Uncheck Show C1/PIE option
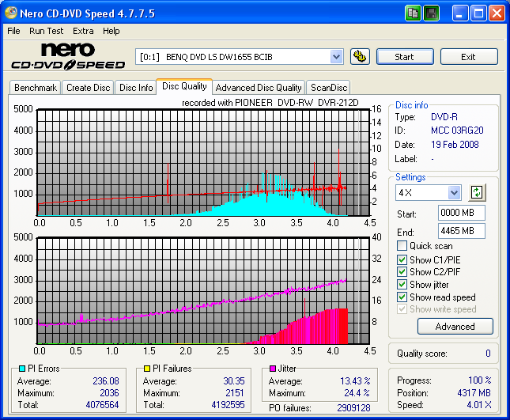The width and height of the screenshot is (510, 420). 402,259
